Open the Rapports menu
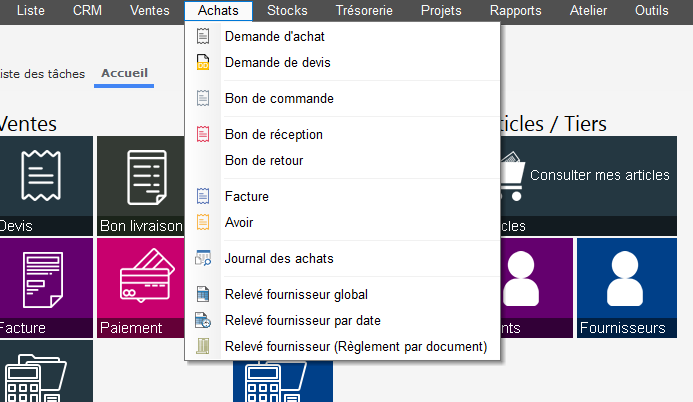This screenshot has width=693, height=402. pyautogui.click(x=515, y=11)
